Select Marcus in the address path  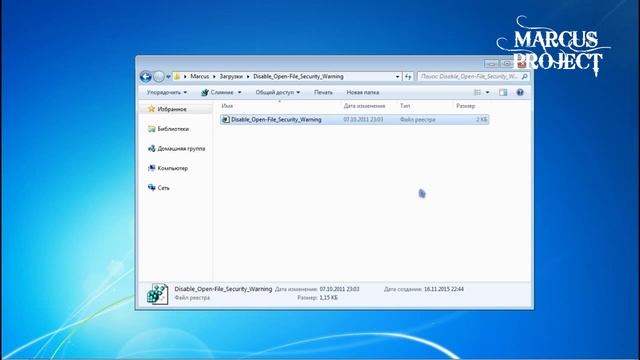200,76
